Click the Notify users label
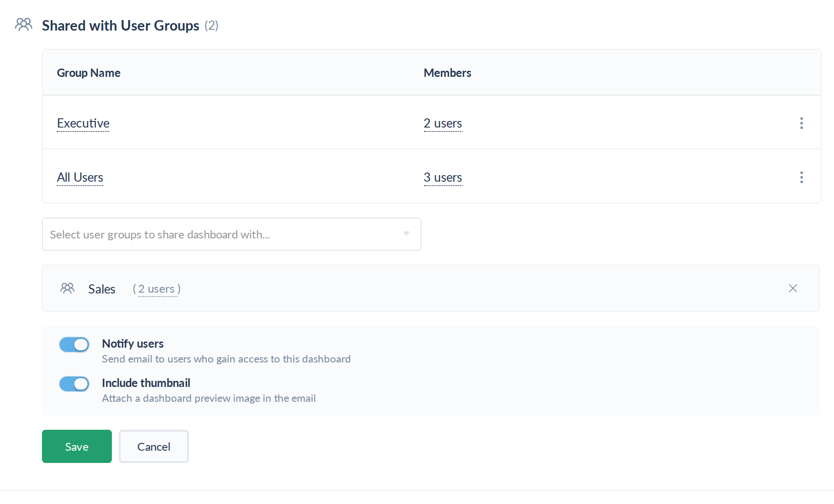The height and width of the screenshot is (504, 834). click(133, 344)
